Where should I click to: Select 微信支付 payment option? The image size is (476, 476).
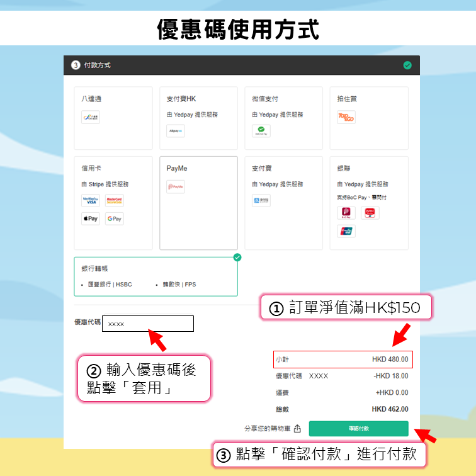(283, 118)
